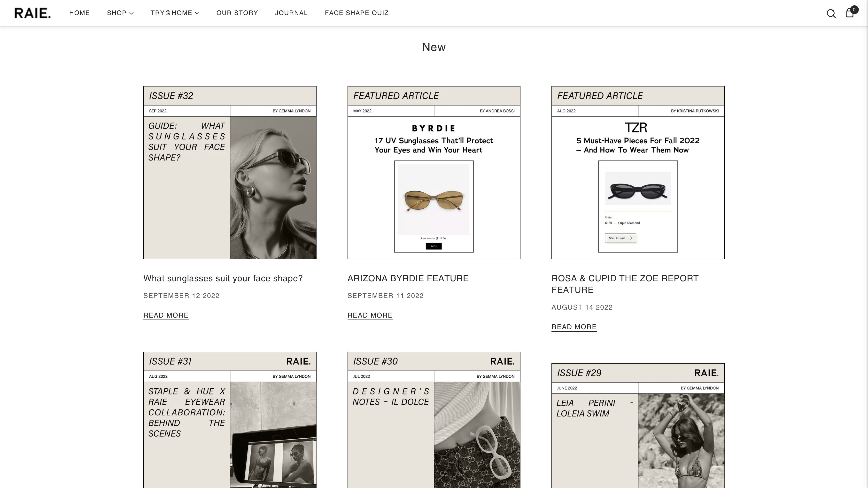Click 'ROSA & CUPID THE ZOE REPORT FEATURE' title
Image resolution: width=868 pixels, height=488 pixels.
(x=625, y=284)
